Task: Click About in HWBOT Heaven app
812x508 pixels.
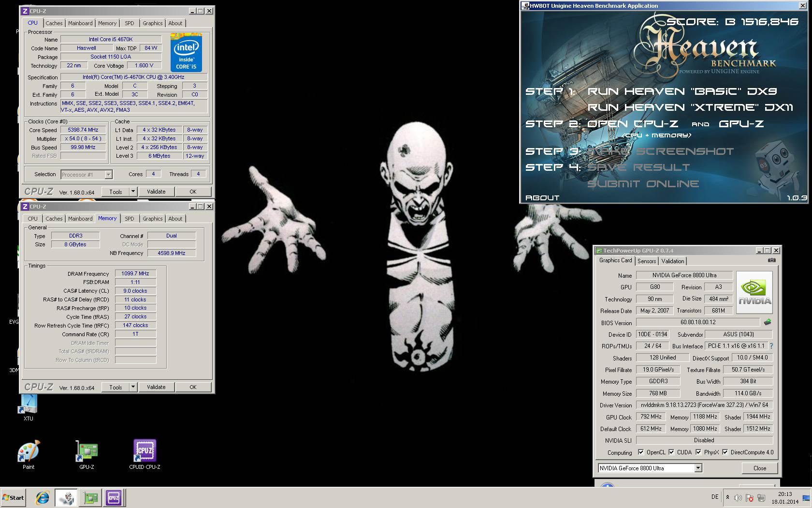Action: [542, 197]
